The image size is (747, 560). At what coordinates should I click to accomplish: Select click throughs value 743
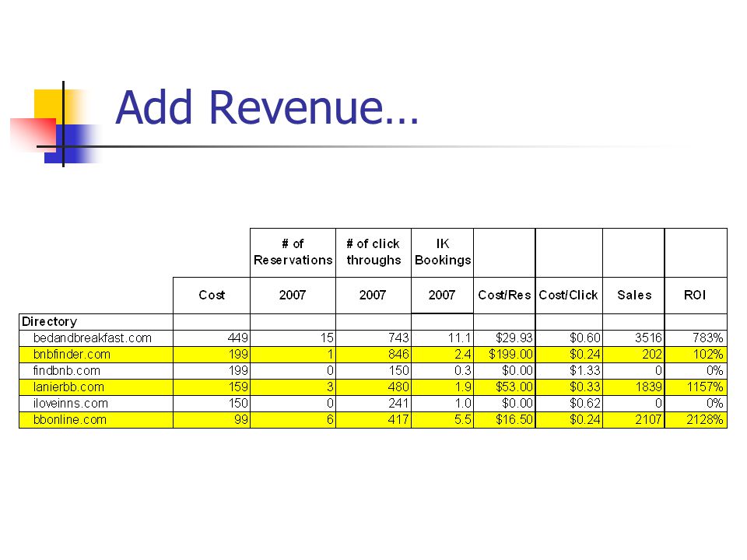(373, 338)
